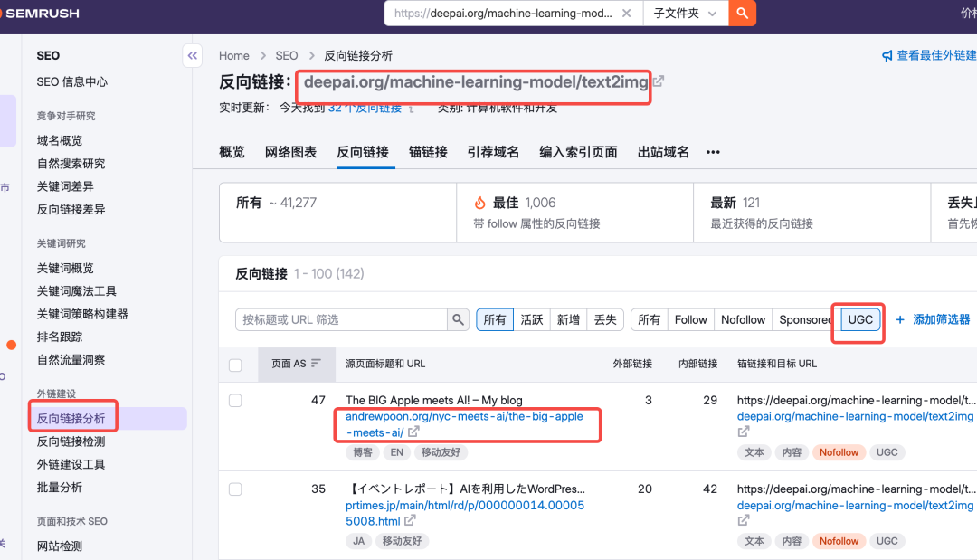
Task: Check the row for The BIG Apple meets AI
Action: pos(233,400)
